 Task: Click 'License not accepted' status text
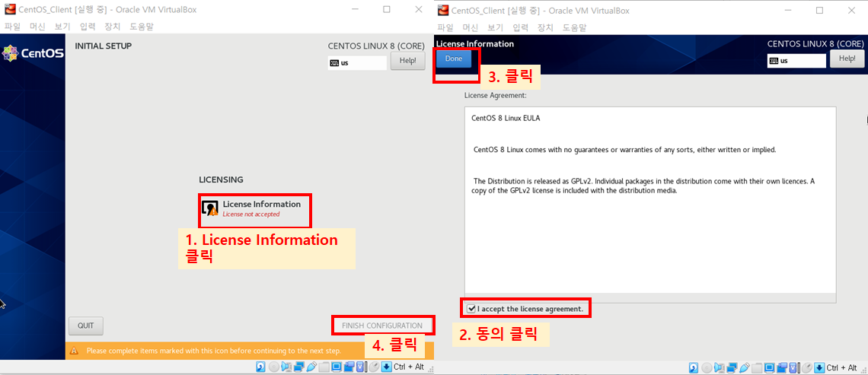(x=251, y=214)
